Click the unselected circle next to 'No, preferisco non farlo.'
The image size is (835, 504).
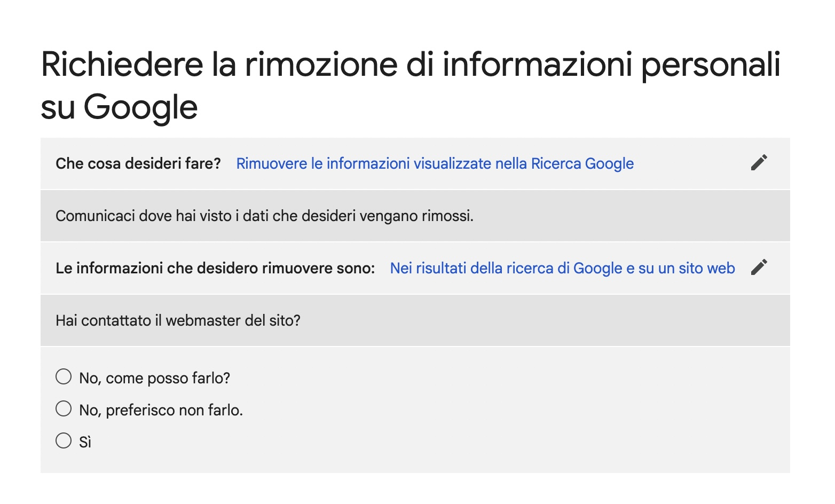click(x=64, y=409)
